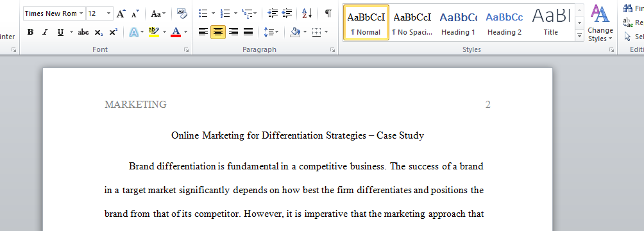This screenshot has height=231, width=644.
Task: Show the previous row of styles
Action: 579,10
